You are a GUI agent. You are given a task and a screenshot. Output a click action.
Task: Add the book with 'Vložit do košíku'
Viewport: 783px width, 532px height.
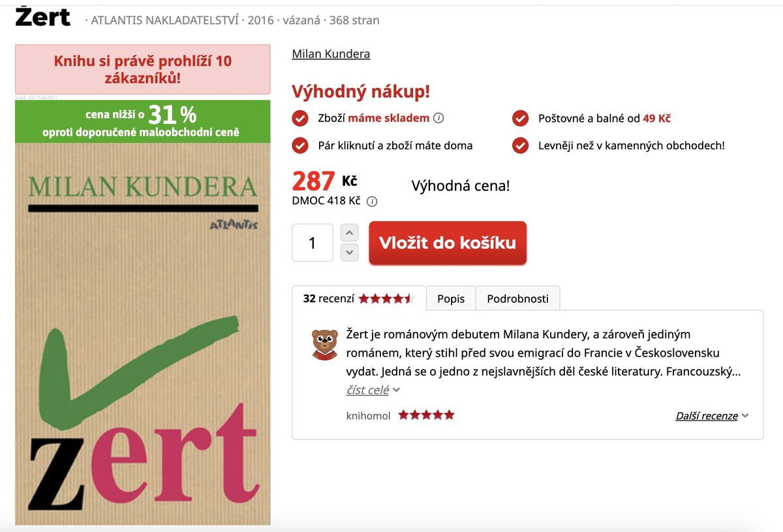pos(448,243)
